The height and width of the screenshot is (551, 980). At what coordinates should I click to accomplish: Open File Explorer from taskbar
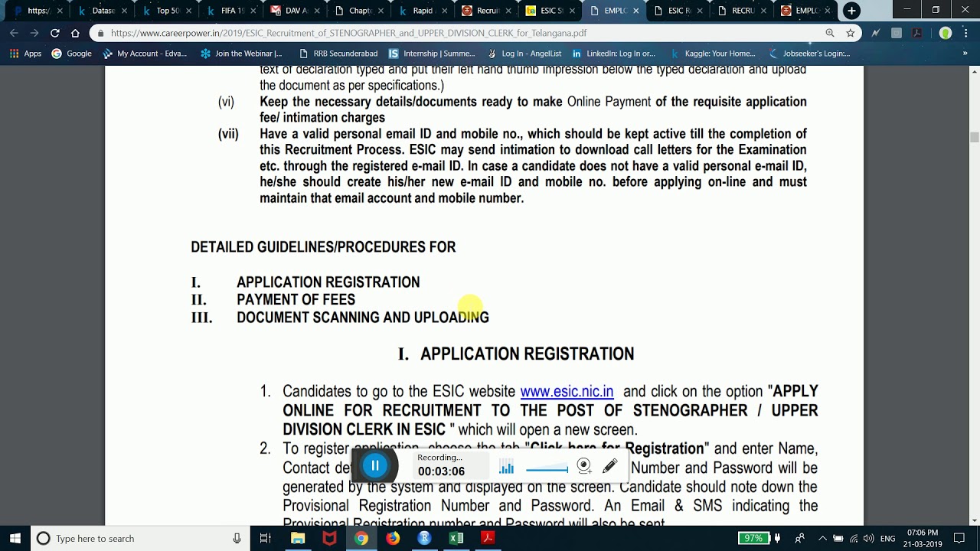click(298, 538)
